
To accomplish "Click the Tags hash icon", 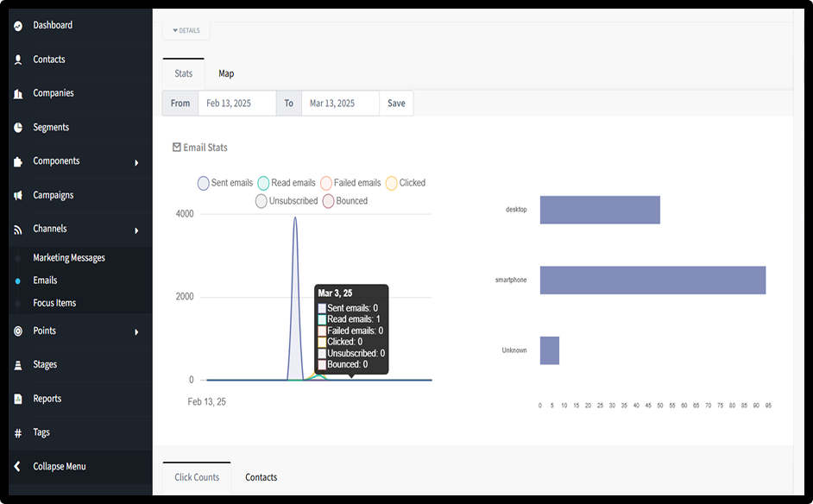I will pyautogui.click(x=18, y=433).
